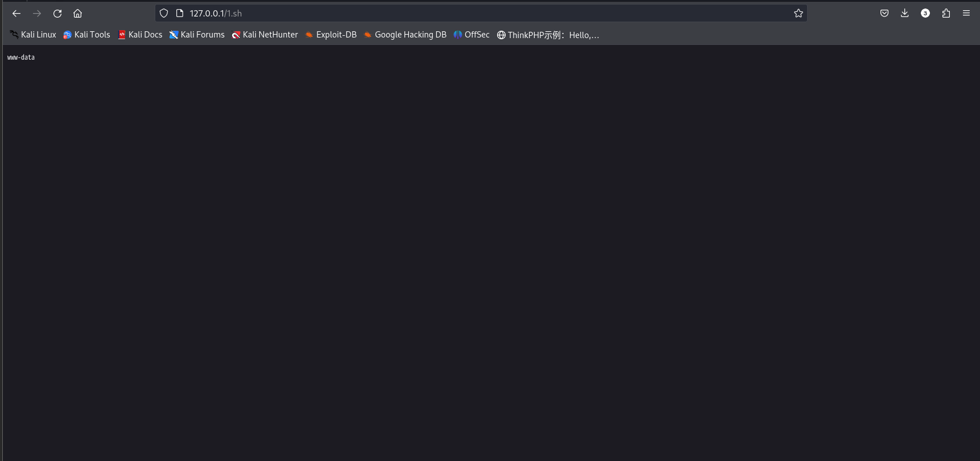Open the Kali Linux bookmark
The height and width of the screenshot is (461, 980).
coord(33,35)
